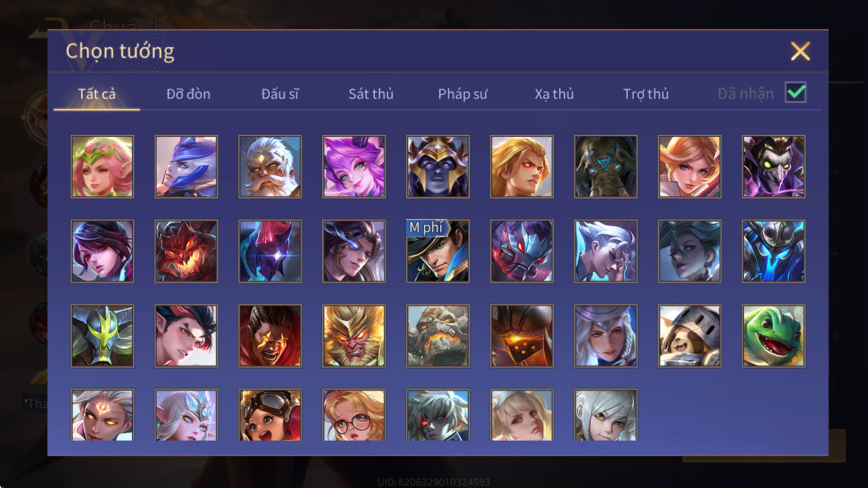Open the "Pháp sư" tab
This screenshot has width=868, height=488.
[x=462, y=94]
